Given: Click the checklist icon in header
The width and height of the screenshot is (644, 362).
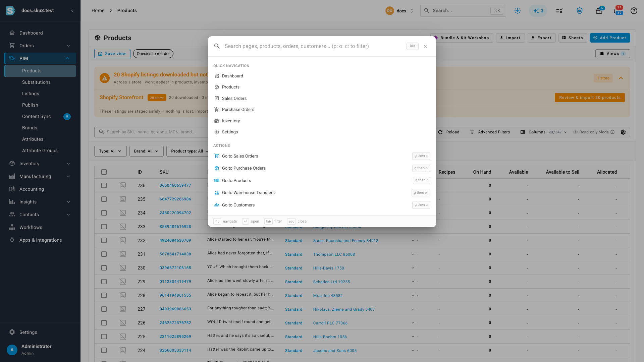Looking at the screenshot, I should click(x=559, y=11).
